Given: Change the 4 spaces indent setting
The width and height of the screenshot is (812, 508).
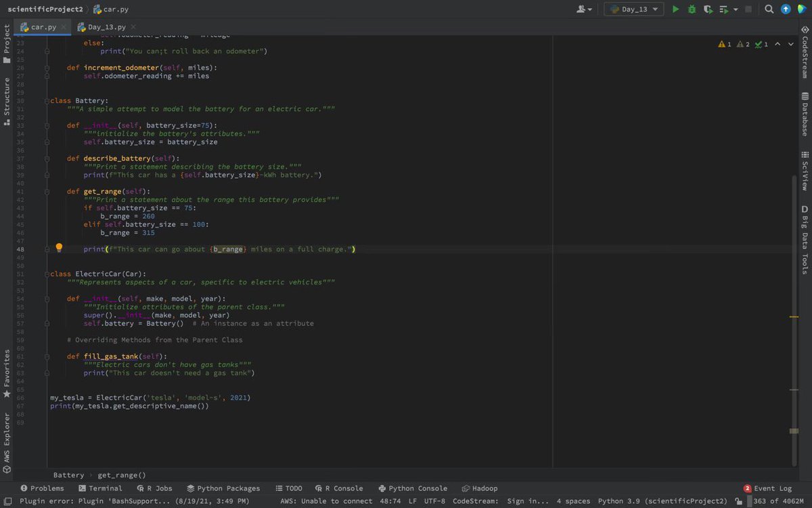Looking at the screenshot, I should (572, 501).
